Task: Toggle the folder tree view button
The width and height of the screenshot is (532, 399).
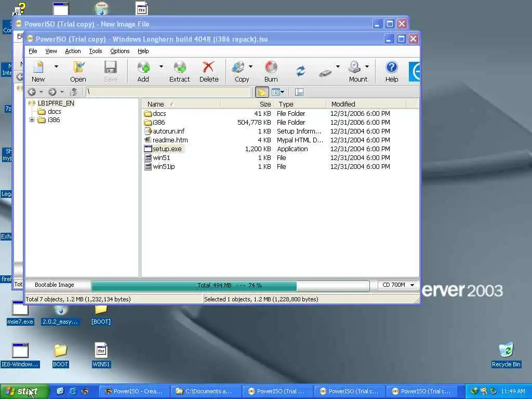Action: pos(262,92)
